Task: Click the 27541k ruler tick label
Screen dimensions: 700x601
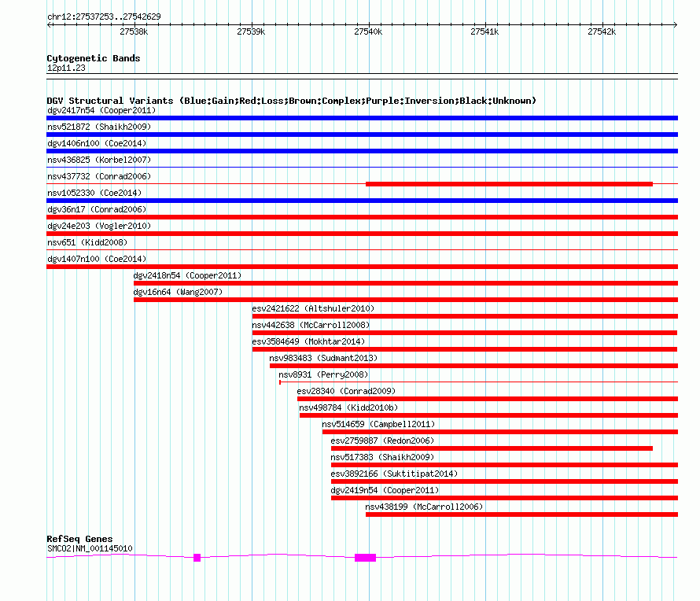Action: pos(484,31)
